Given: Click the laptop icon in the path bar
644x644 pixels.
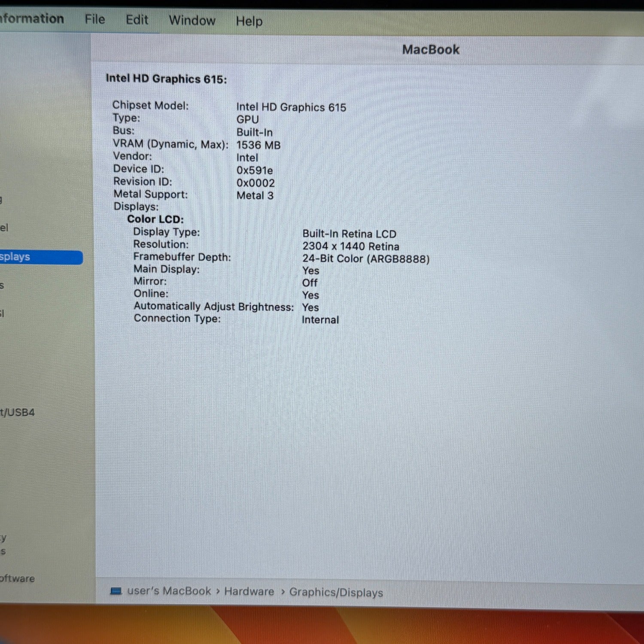Looking at the screenshot, I should 116,591.
